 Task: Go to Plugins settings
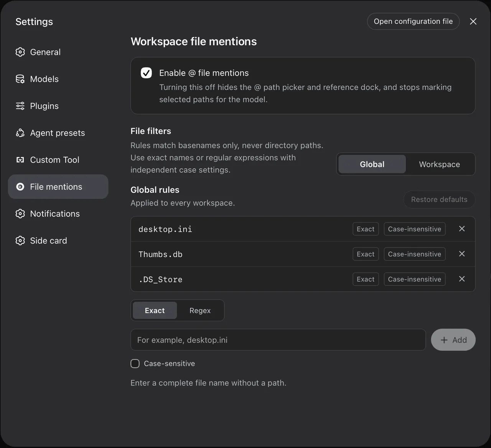pyautogui.click(x=58, y=106)
